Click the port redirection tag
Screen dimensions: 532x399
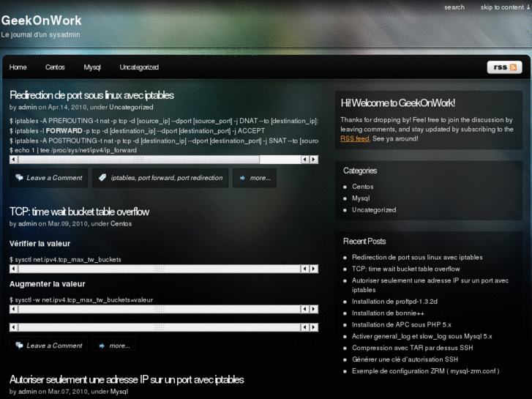click(200, 178)
